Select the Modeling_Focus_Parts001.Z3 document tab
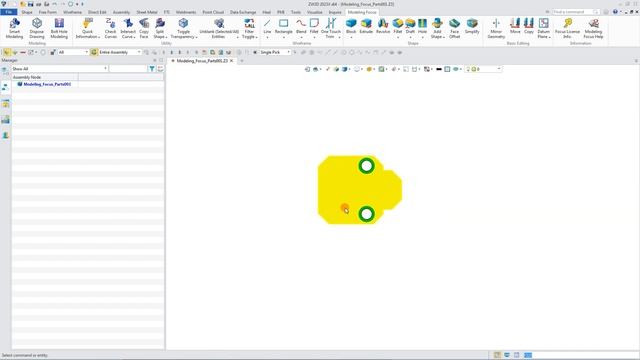The height and width of the screenshot is (360, 640). tap(202, 60)
